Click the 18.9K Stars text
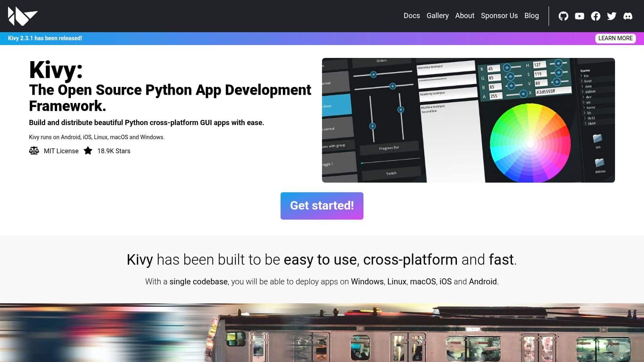 [x=114, y=151]
